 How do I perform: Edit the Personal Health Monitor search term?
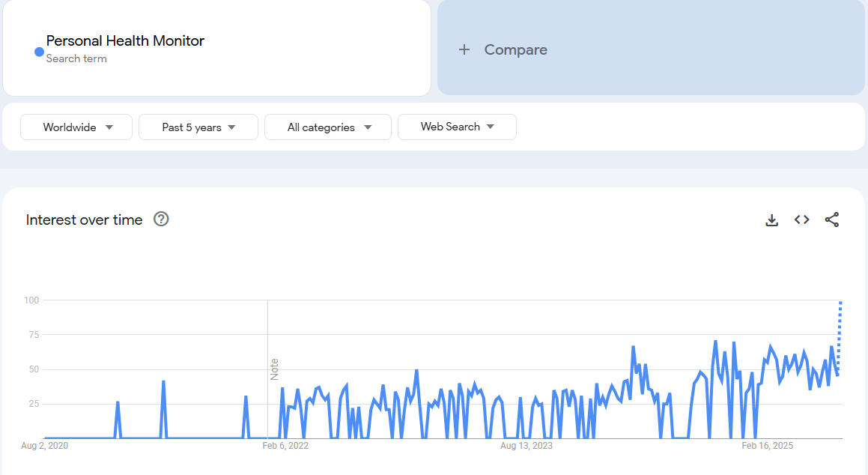point(125,41)
